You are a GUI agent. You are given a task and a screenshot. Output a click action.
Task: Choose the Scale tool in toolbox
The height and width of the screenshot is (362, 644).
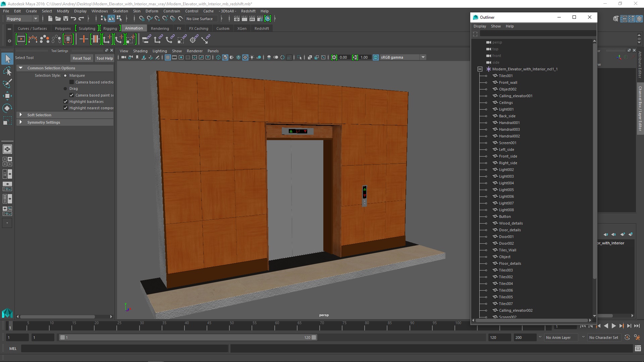click(7, 120)
